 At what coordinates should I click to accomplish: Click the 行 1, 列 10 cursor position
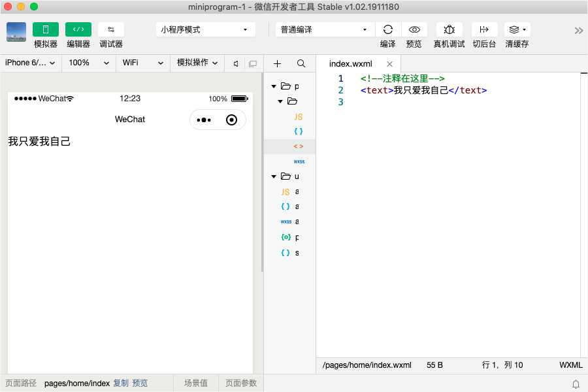502,365
